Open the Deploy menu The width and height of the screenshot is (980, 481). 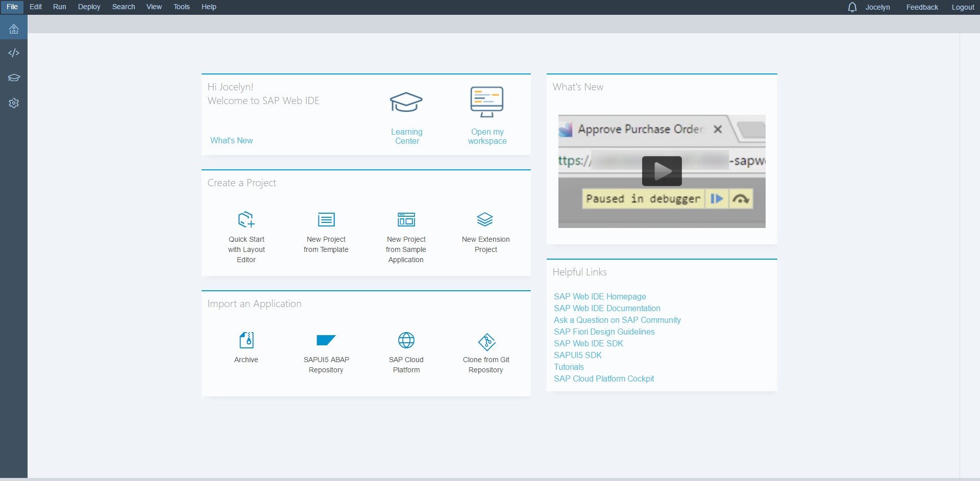[89, 7]
